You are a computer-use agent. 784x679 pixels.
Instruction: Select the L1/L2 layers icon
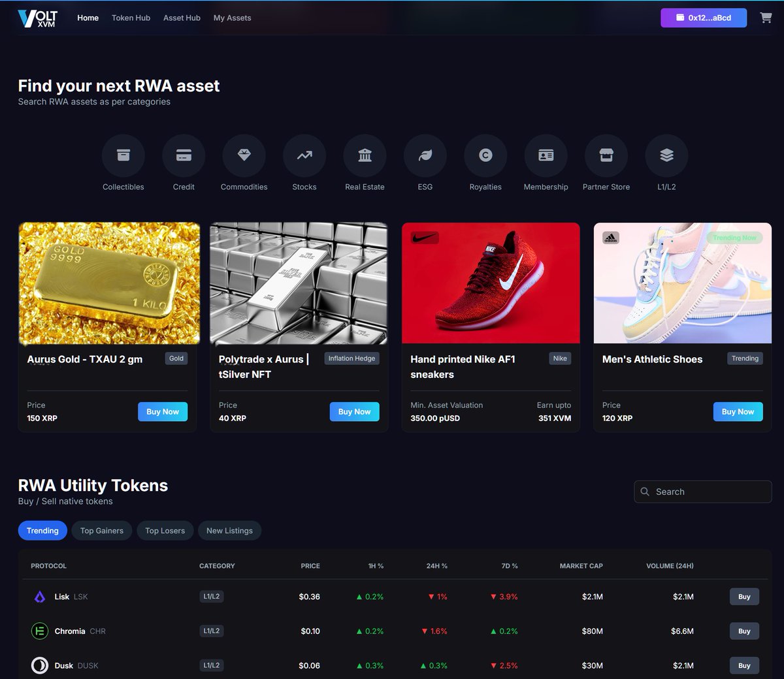pyautogui.click(x=666, y=155)
